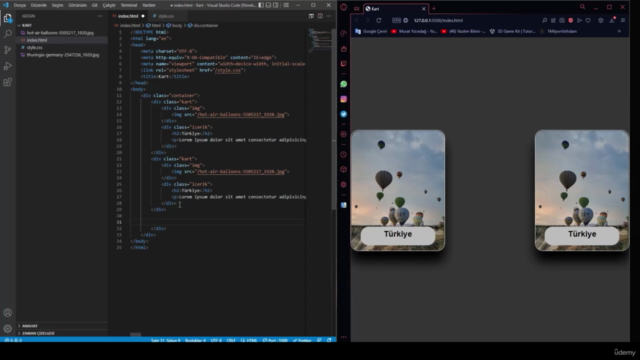Toggle the bottom panel layout icon
The image size is (640, 360).
click(268, 5)
